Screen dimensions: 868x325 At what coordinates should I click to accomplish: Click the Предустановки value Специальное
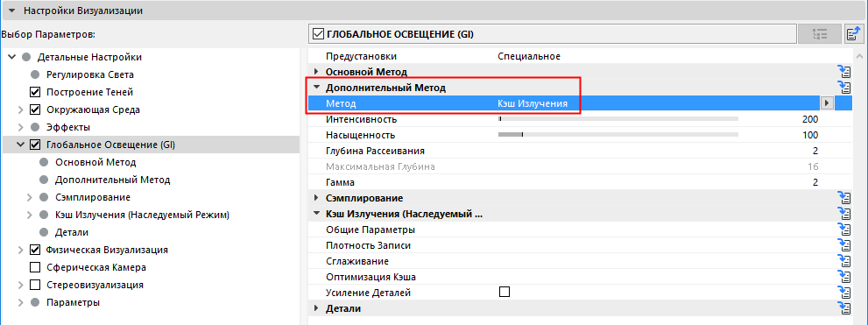tap(529, 56)
